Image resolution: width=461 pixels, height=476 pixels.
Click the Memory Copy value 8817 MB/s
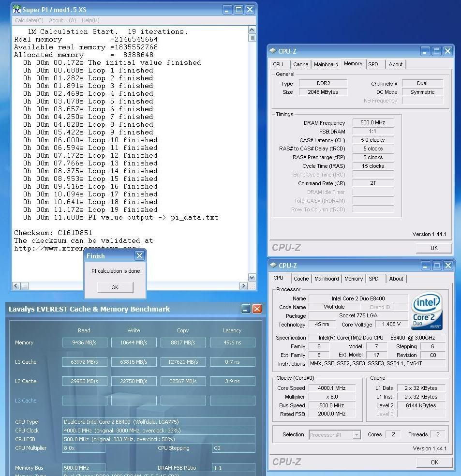pyautogui.click(x=183, y=342)
